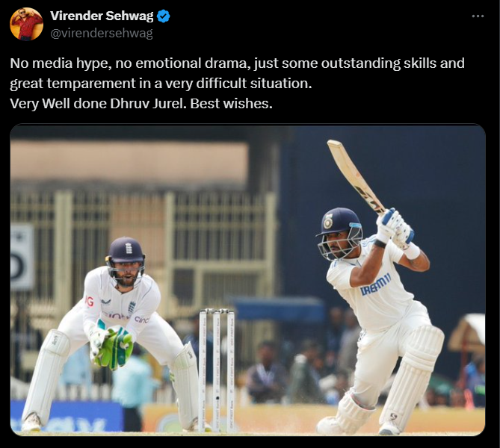Click the blue verified badge
This screenshot has height=448, width=500.
point(164,16)
